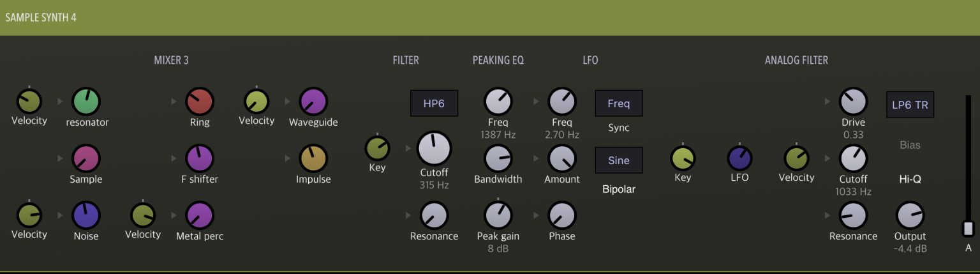The height and width of the screenshot is (274, 980).
Task: Click the Filter Cutoff knob at 315 Hz
Action: click(434, 149)
